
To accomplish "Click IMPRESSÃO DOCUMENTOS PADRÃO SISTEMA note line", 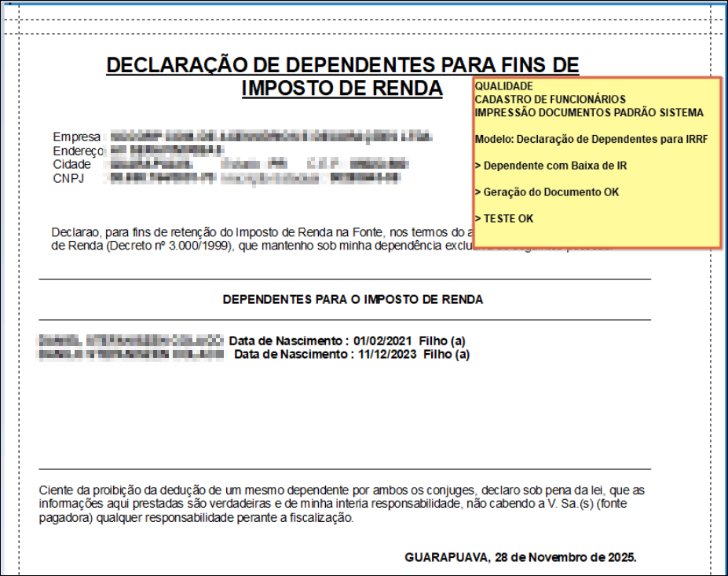I will (589, 113).
